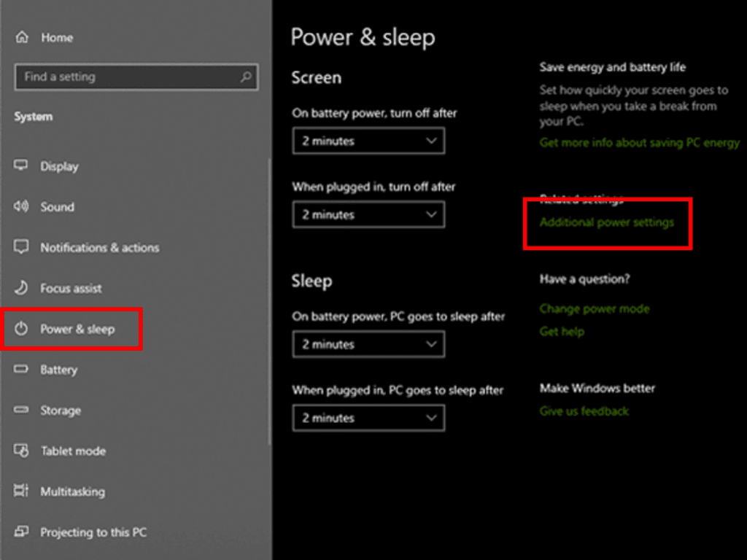
Task: Click the Focus assist moon icon
Action: 22,288
